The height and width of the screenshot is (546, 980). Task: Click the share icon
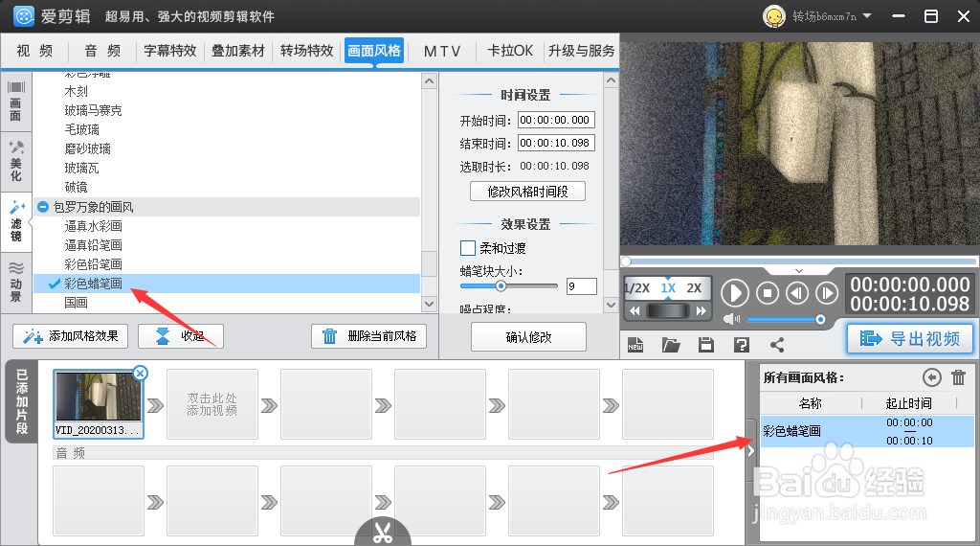pyautogui.click(x=777, y=345)
